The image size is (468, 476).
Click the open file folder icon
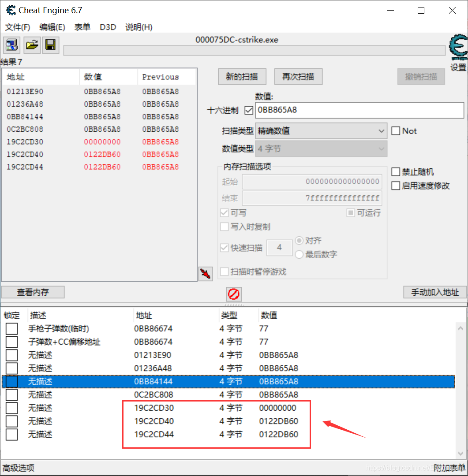pyautogui.click(x=32, y=45)
